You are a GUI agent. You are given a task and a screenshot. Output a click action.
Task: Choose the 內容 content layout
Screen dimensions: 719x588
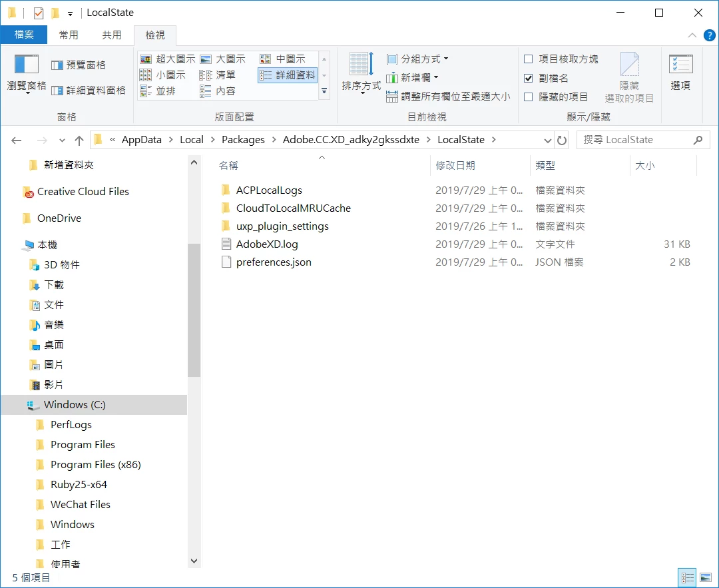217,91
